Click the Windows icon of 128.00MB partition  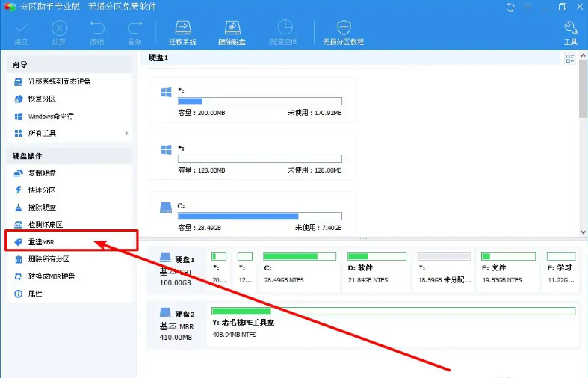coord(166,149)
